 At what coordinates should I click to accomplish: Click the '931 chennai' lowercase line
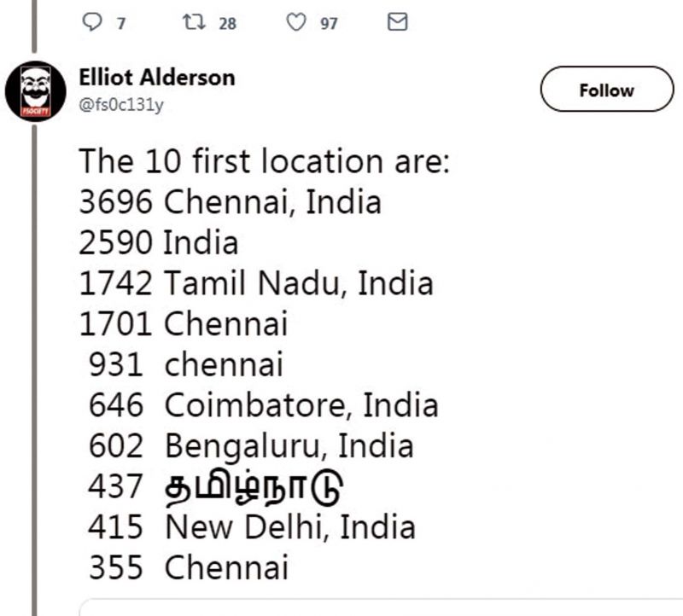(x=186, y=365)
